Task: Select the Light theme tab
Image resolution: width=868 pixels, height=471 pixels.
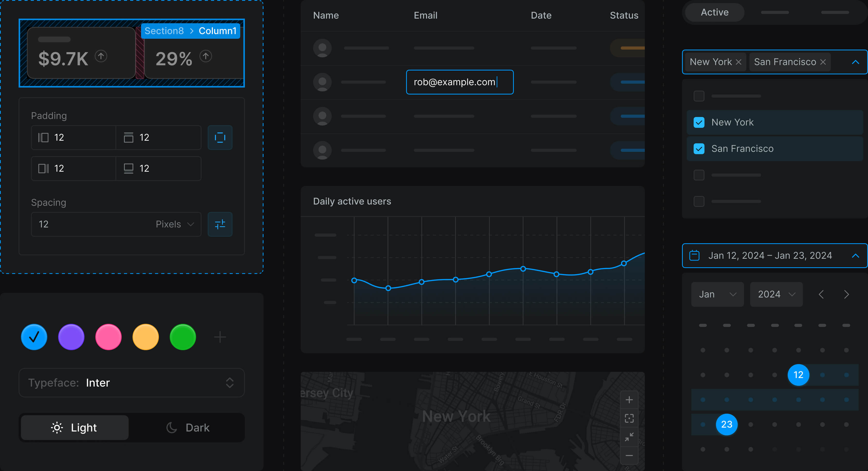Action: pos(74,428)
